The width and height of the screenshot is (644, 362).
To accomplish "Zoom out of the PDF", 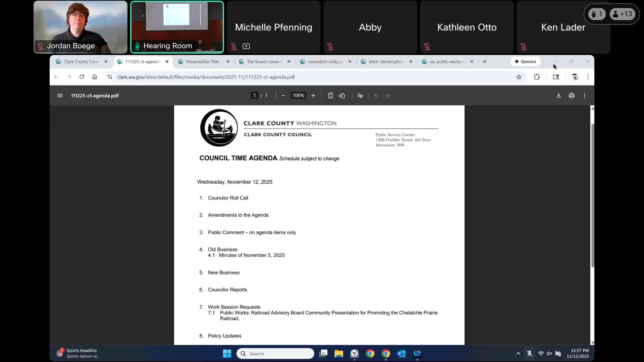I will coord(283,96).
